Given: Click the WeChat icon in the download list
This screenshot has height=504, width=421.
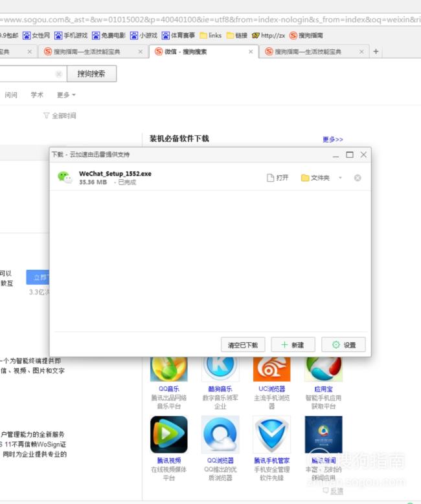Looking at the screenshot, I should point(65,177).
